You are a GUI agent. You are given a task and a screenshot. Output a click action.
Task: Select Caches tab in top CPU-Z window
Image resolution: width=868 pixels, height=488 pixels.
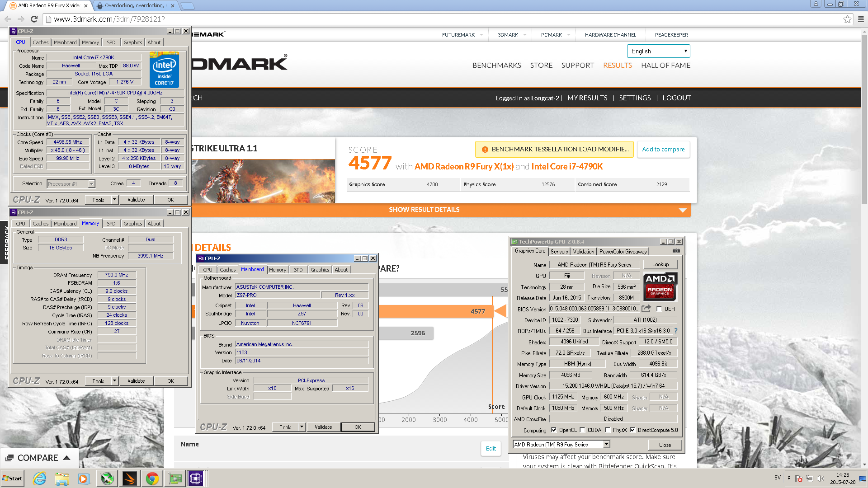click(x=40, y=42)
